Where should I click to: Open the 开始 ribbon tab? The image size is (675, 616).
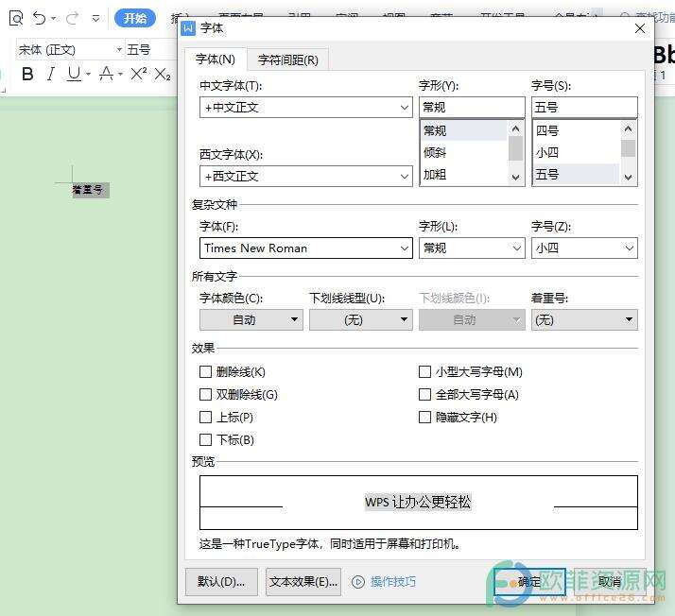coord(134,18)
